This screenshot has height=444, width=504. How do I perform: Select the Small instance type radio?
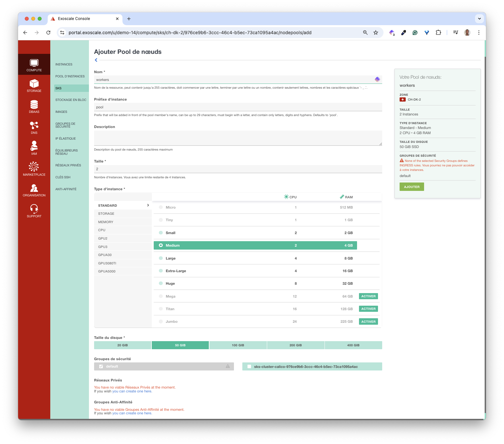[161, 233]
